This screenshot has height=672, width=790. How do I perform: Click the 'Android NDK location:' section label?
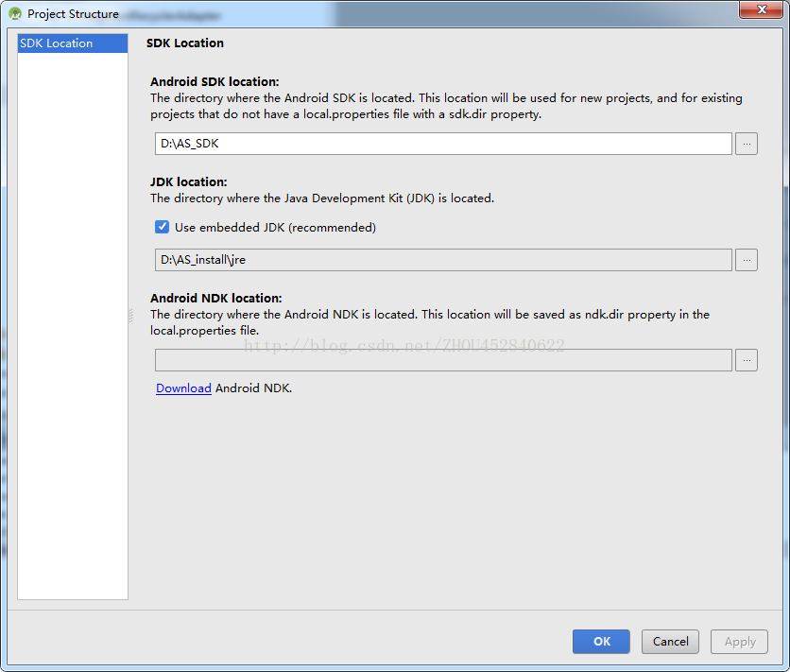click(x=216, y=299)
